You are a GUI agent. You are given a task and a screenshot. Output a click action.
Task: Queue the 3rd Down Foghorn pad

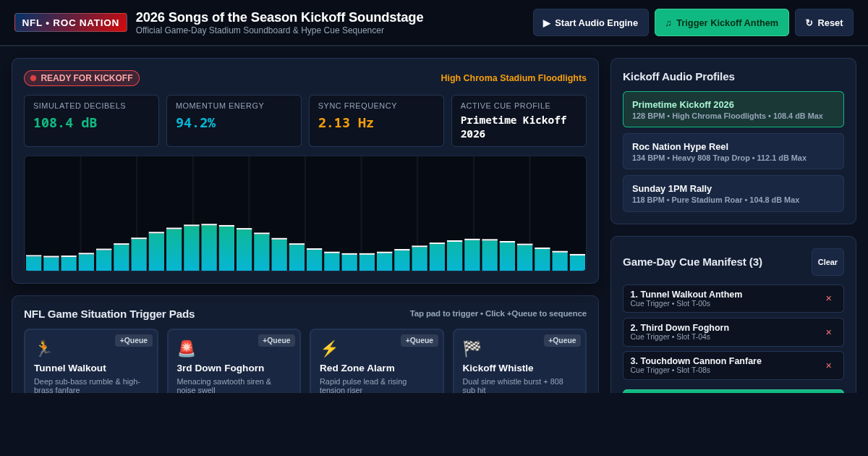(x=276, y=340)
